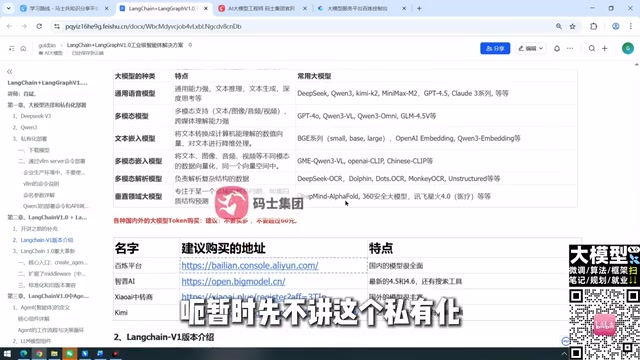The height and width of the screenshot is (360, 640).
Task: Jump to LLM模型组件 outline entry
Action: [32, 341]
